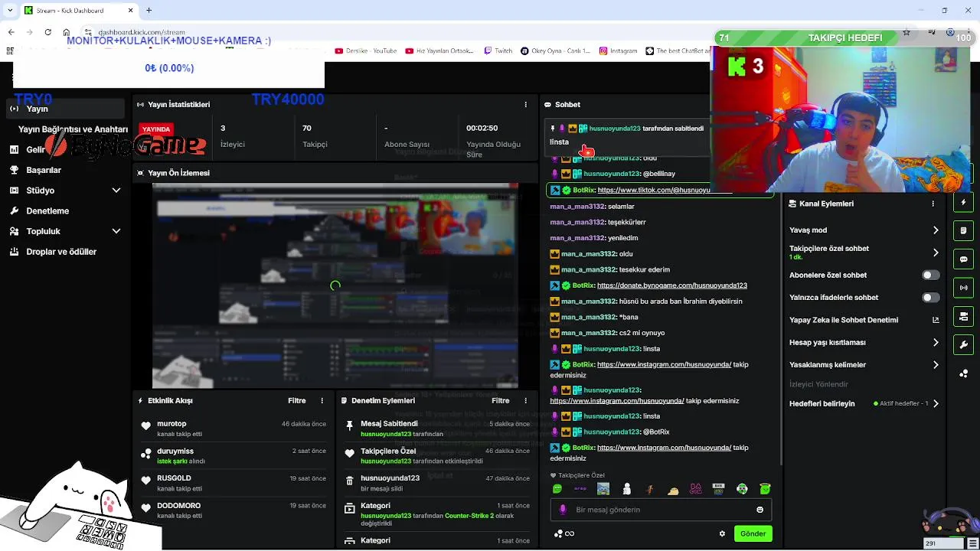Open Denetim Eylemleri three-dot options menu

pos(525,400)
